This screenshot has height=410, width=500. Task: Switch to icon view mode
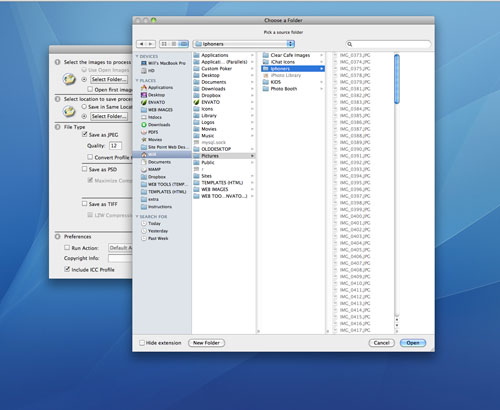point(164,44)
